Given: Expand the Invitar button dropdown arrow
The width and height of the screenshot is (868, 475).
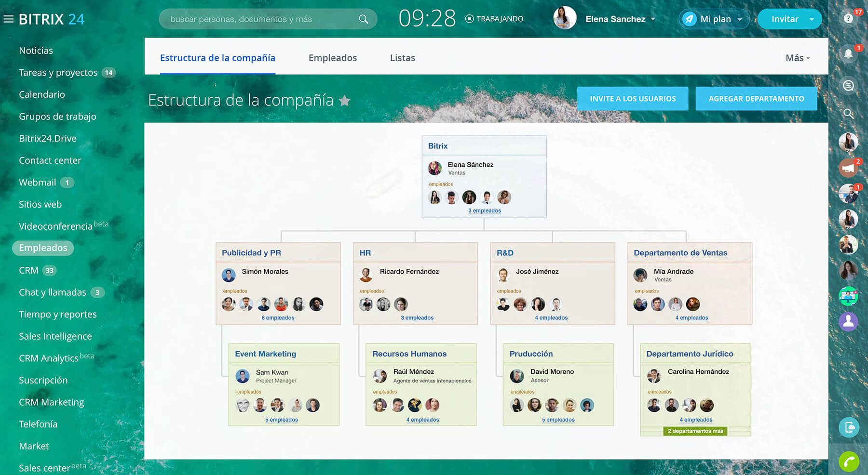Looking at the screenshot, I should [812, 19].
